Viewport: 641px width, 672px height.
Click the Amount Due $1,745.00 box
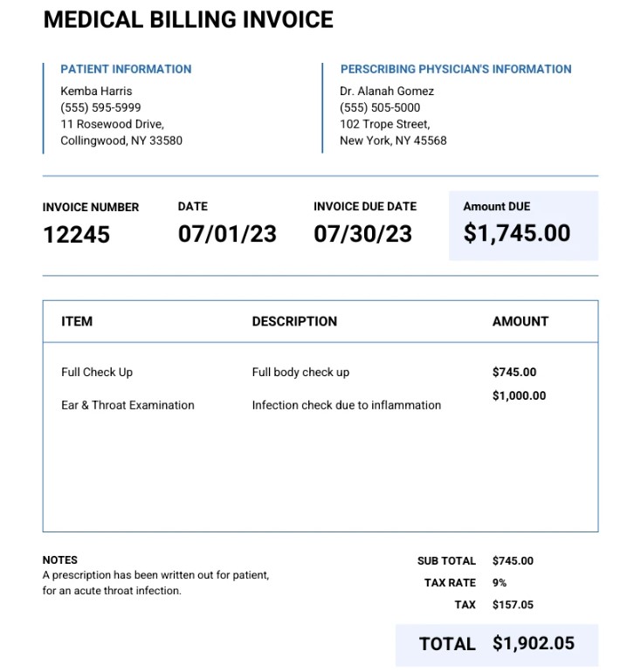point(523,225)
